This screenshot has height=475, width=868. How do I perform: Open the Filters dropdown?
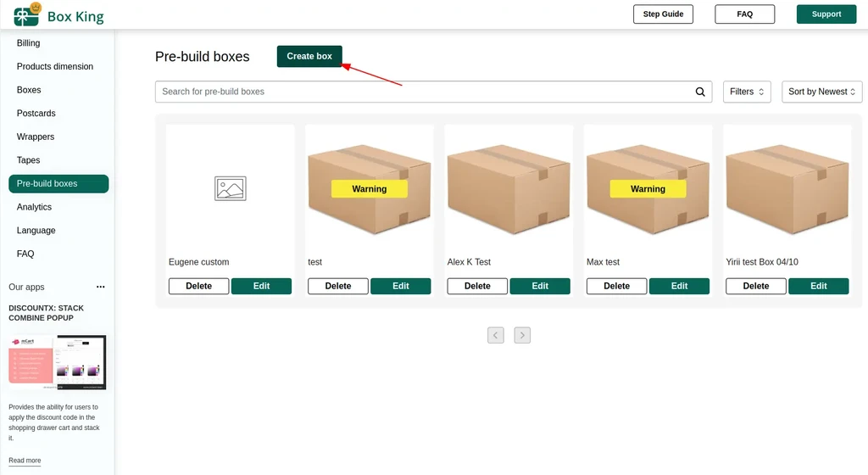[x=747, y=92]
